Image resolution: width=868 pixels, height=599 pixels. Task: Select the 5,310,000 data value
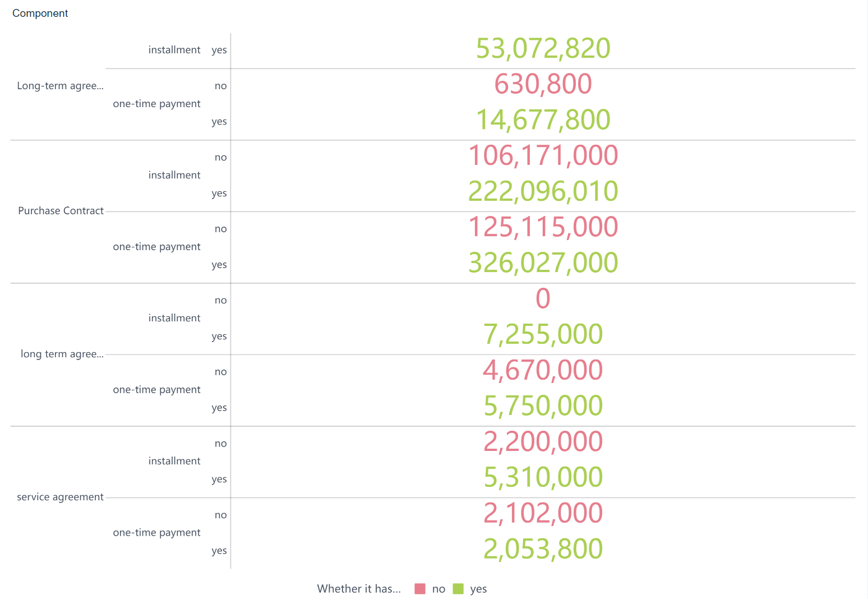tap(543, 478)
